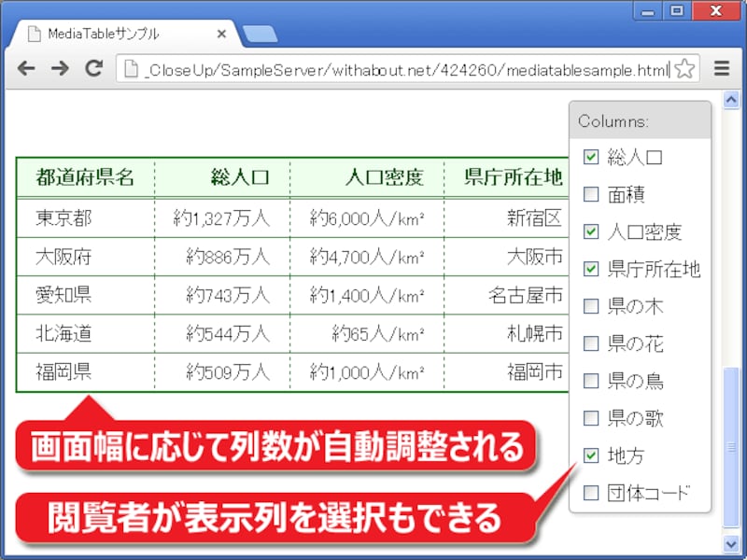This screenshot has height=560, width=747.
Task: Uncheck the 人口密度 column checkbox
Action: pyautogui.click(x=591, y=231)
